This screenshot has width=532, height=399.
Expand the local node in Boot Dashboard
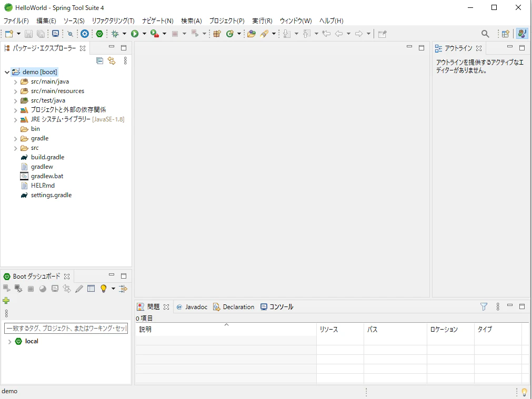click(x=9, y=341)
